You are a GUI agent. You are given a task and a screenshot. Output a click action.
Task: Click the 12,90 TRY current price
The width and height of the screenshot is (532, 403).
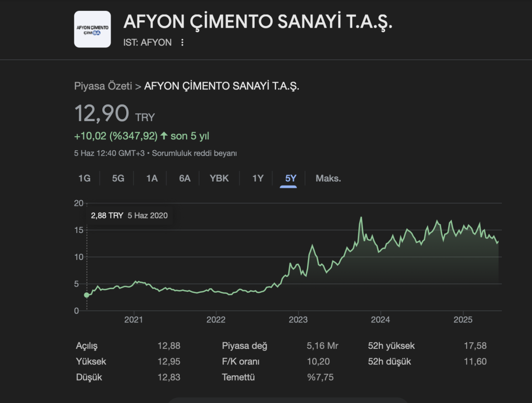(x=102, y=113)
